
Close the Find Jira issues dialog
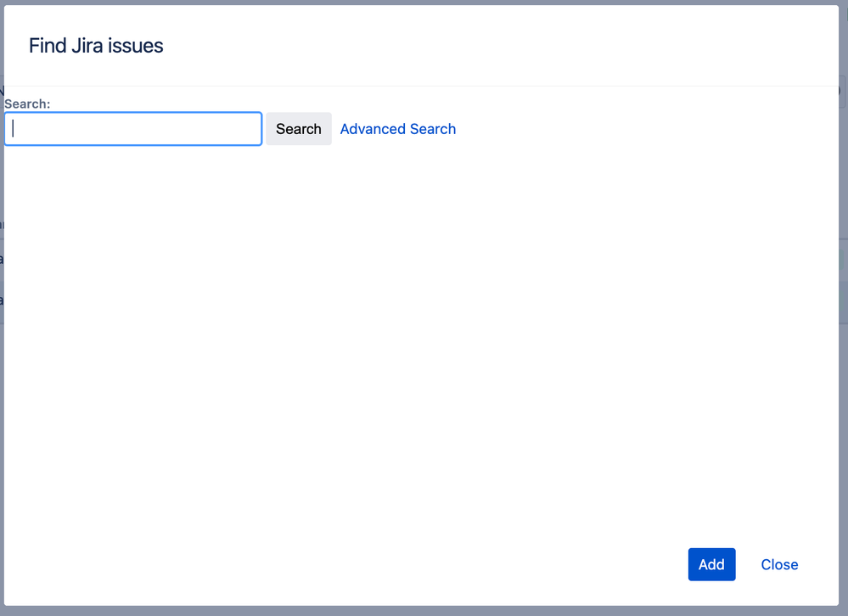click(779, 565)
